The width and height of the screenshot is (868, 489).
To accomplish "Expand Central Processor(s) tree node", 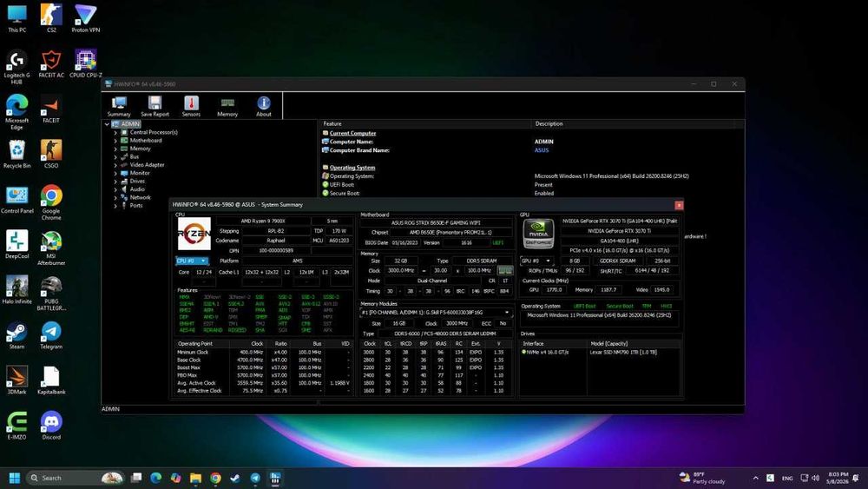I will [115, 132].
